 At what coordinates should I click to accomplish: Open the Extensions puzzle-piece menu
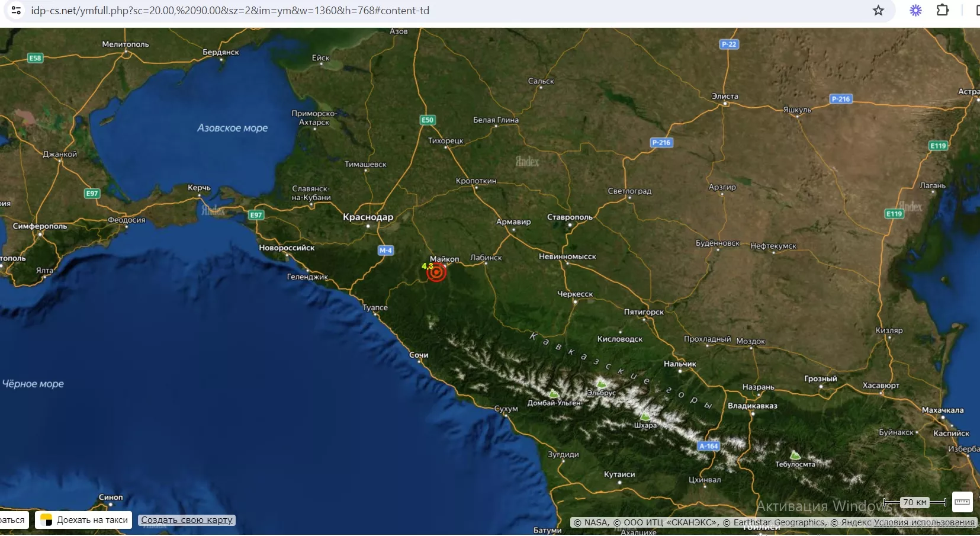point(942,11)
